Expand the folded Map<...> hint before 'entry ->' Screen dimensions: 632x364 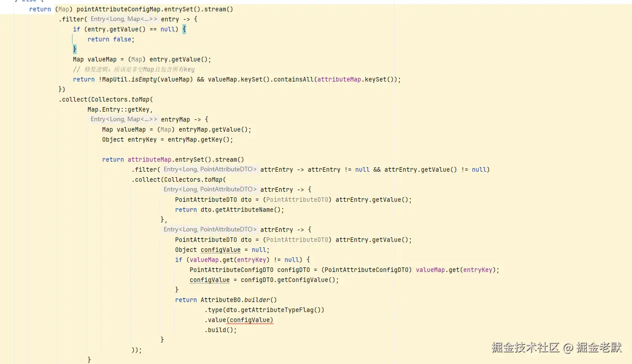click(x=142, y=19)
